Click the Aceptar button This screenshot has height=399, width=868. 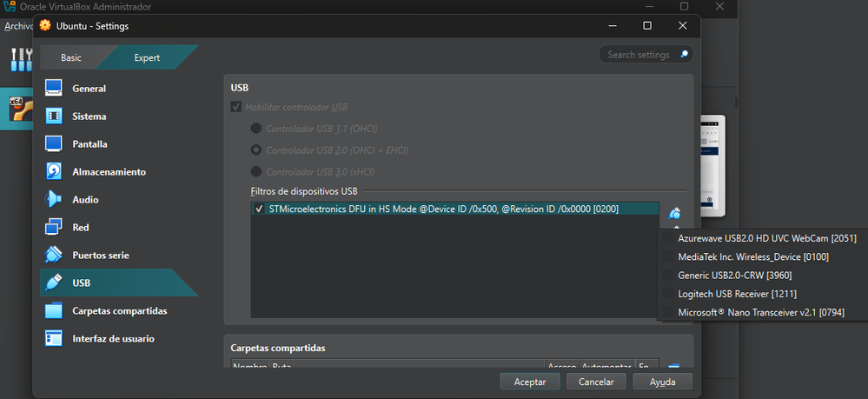(x=530, y=382)
